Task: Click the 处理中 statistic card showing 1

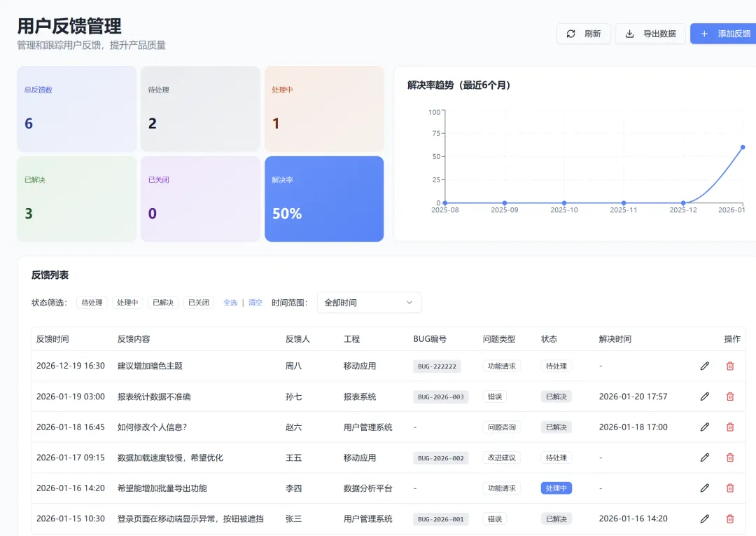Action: click(325, 109)
